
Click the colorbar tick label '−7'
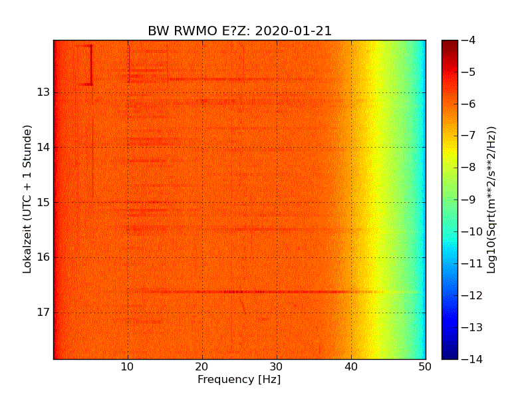pyautogui.click(x=469, y=136)
